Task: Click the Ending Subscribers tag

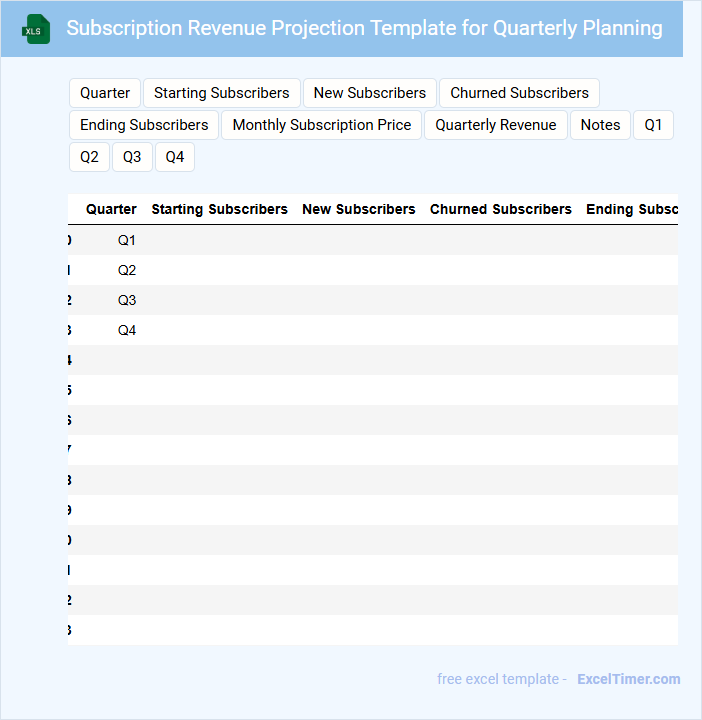Action: [x=144, y=125]
